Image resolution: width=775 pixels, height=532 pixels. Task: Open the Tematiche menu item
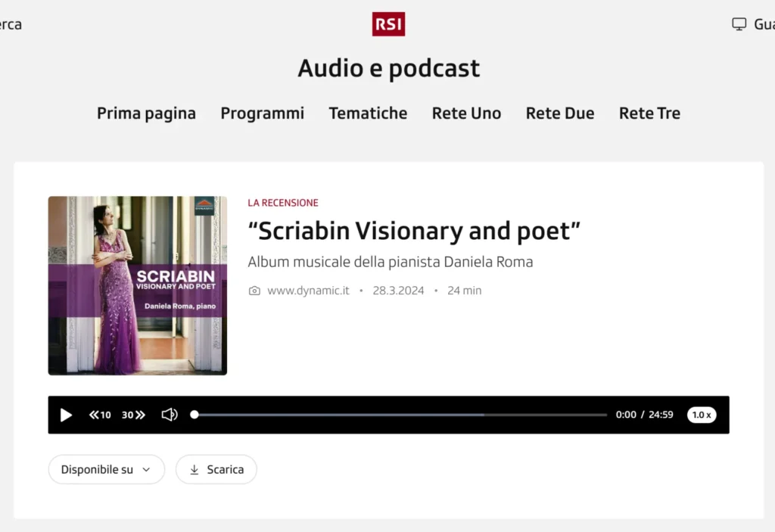tap(368, 114)
